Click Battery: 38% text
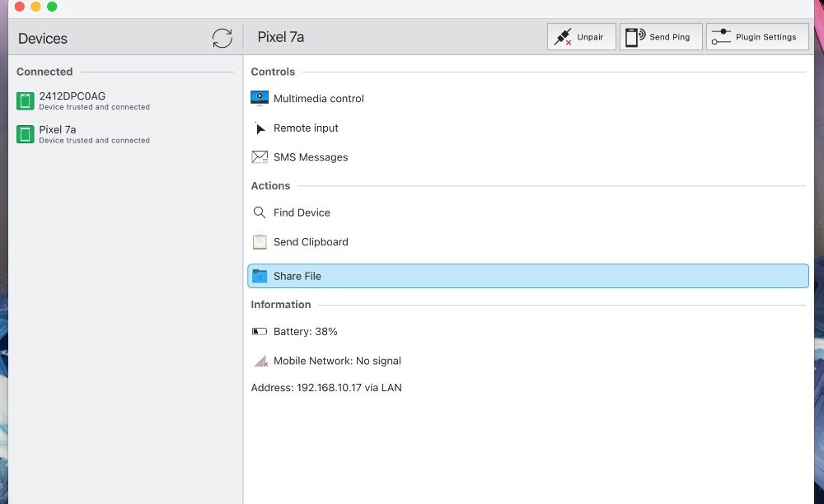The image size is (824, 504). [306, 332]
